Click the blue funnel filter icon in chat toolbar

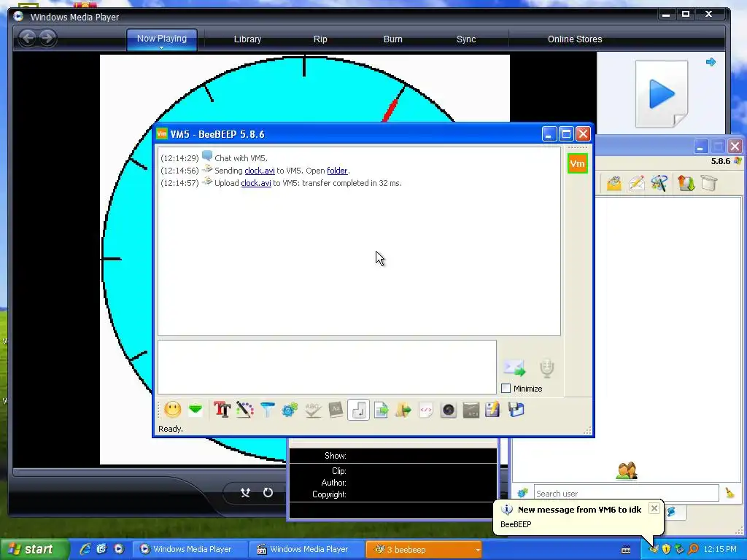[x=267, y=410]
